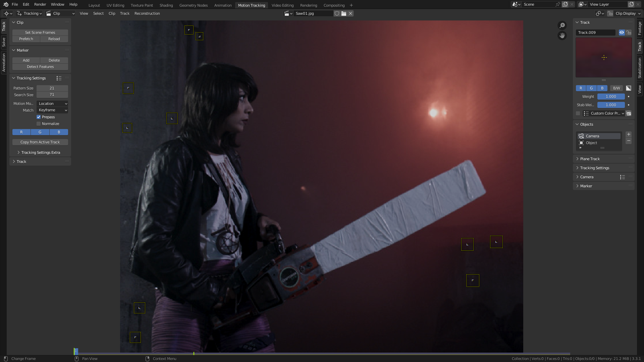Click the color preset add icon
644x362 pixels.
[x=629, y=113]
